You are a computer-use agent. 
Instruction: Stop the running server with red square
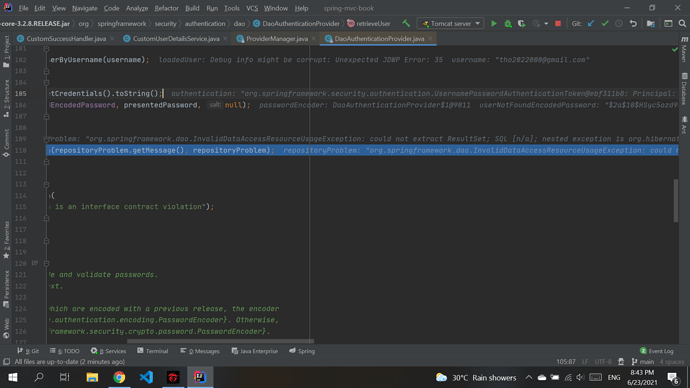tap(558, 24)
